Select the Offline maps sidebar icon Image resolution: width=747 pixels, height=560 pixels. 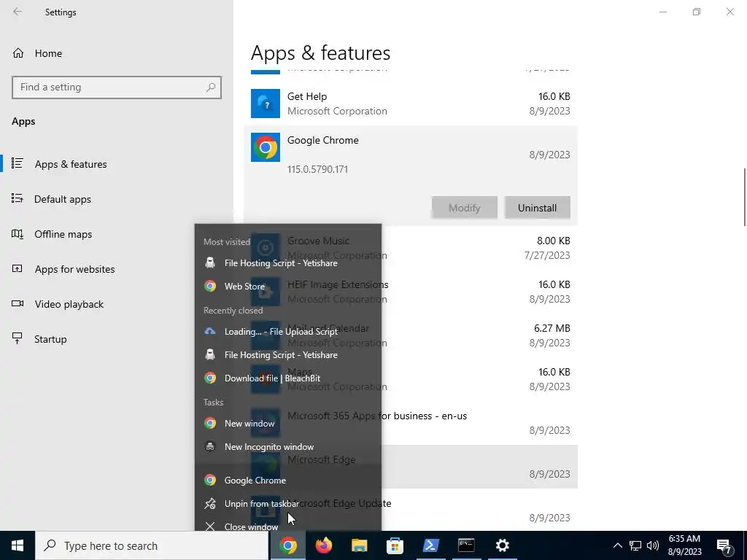[x=18, y=234]
